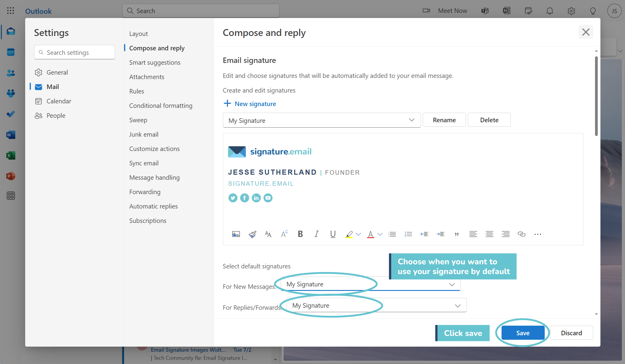Open more formatting options ellipsis

tap(538, 234)
